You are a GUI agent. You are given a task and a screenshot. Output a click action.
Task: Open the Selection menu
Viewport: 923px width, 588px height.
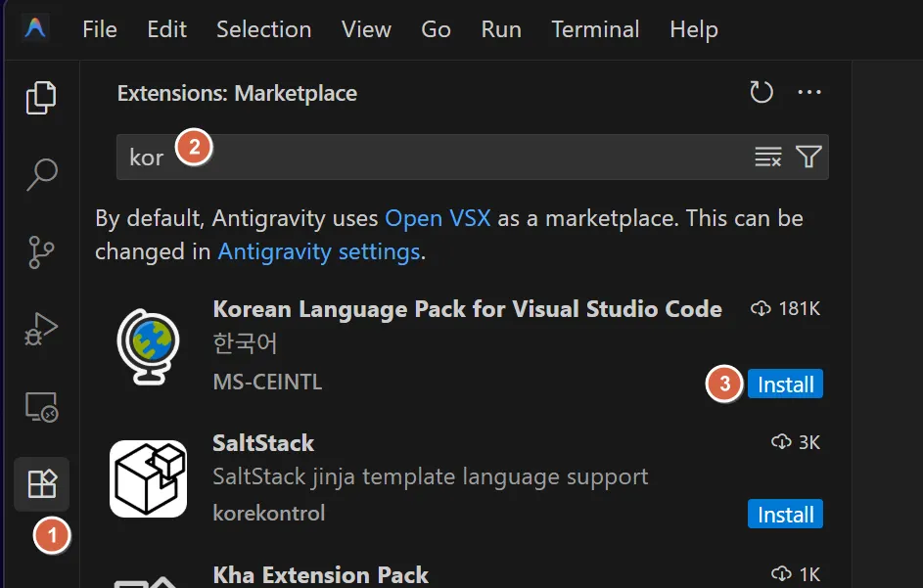(x=263, y=29)
